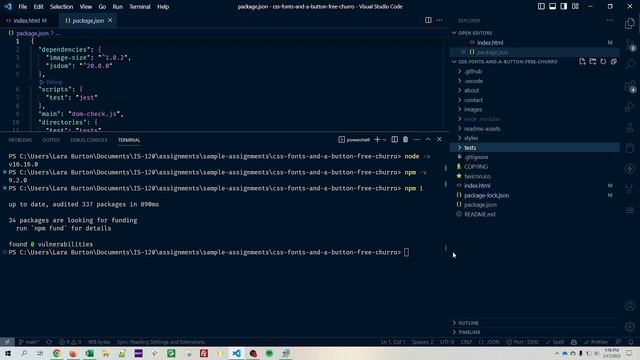Open Customize Layout button
The width and height of the screenshot is (640, 360).
(575, 7)
